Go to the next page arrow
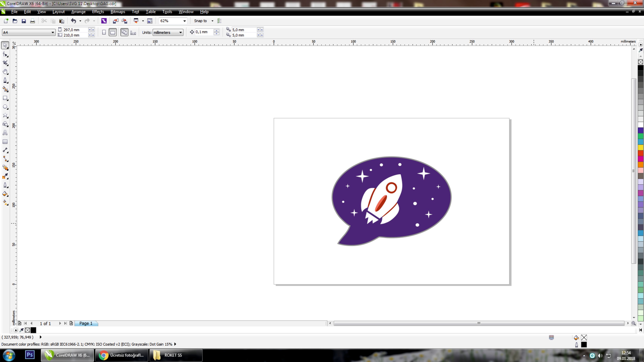This screenshot has height=362, width=644. click(60, 323)
